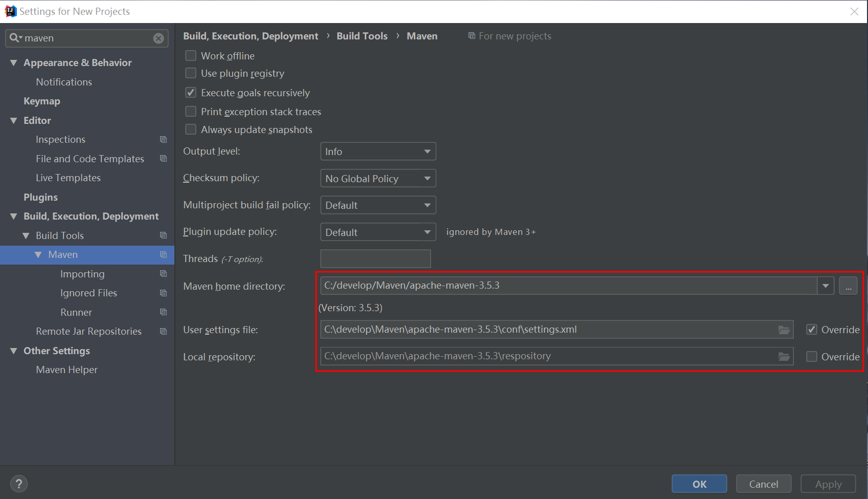Click the Cancel button
Screen dimensions: 868x499
tap(763, 484)
